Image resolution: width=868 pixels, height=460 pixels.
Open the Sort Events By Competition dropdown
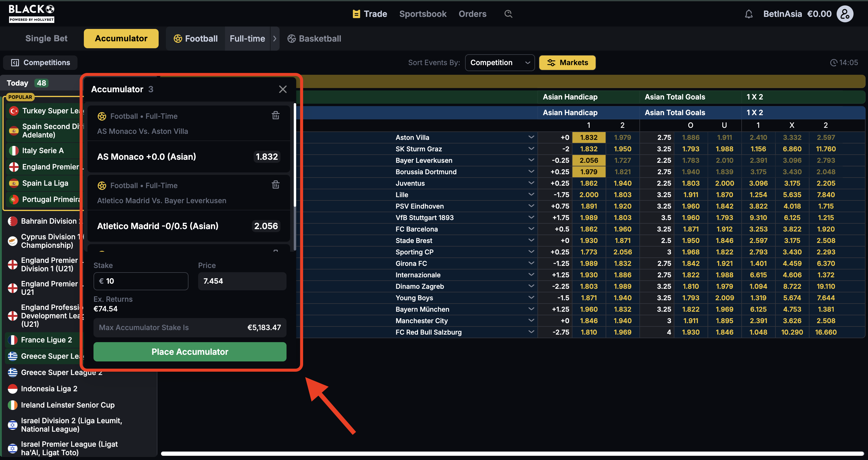pos(499,63)
